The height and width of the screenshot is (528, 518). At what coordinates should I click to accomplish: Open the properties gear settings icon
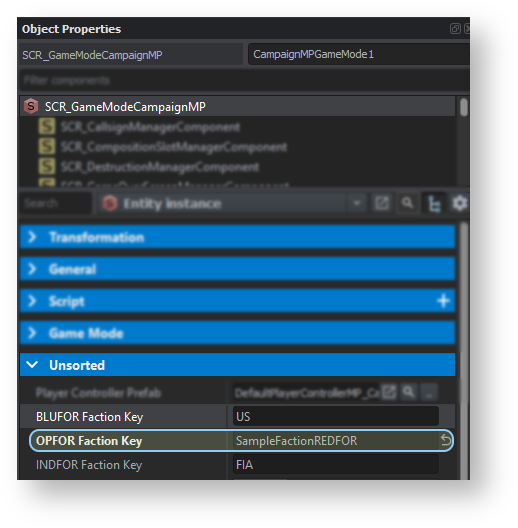tap(459, 203)
